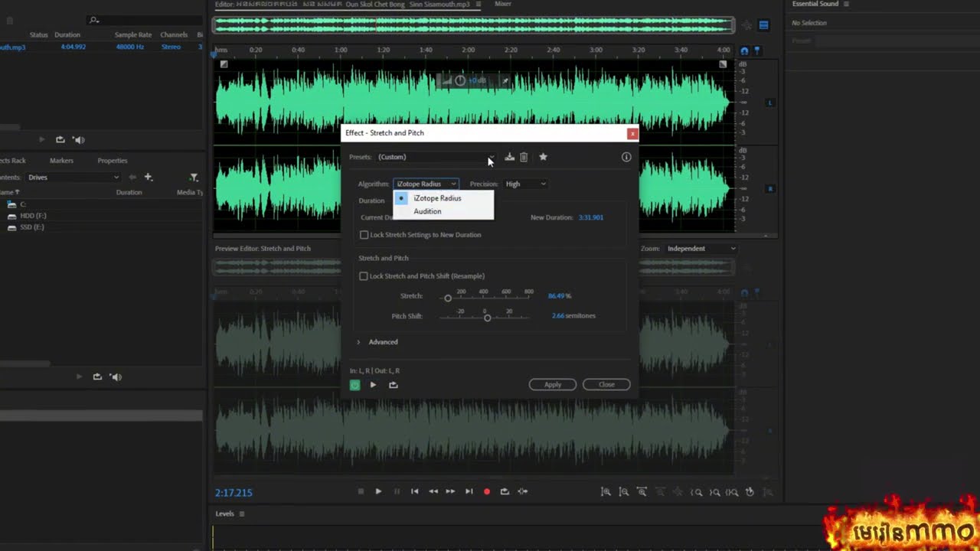980x551 pixels.
Task: Click the Close button in effect dialog
Action: [606, 384]
